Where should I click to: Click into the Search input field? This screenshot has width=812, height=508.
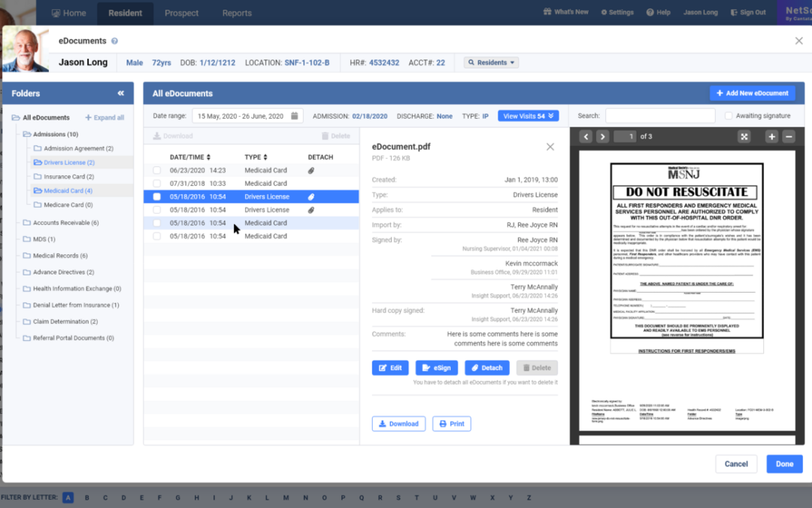(x=659, y=116)
